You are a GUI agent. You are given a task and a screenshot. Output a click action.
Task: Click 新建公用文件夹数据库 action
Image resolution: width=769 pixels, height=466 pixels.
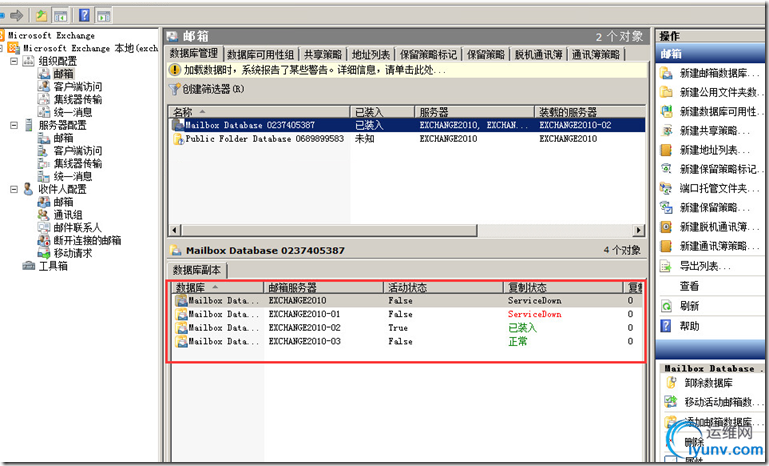tap(711, 92)
